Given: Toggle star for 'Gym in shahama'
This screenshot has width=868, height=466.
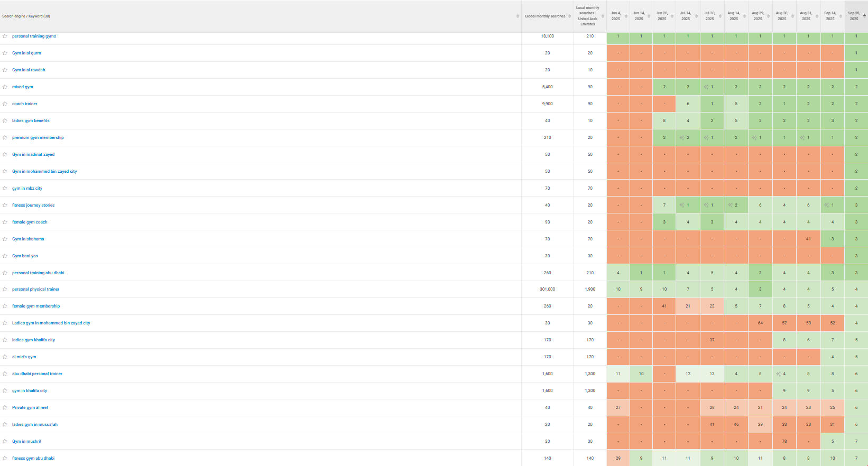Looking at the screenshot, I should [x=5, y=239].
